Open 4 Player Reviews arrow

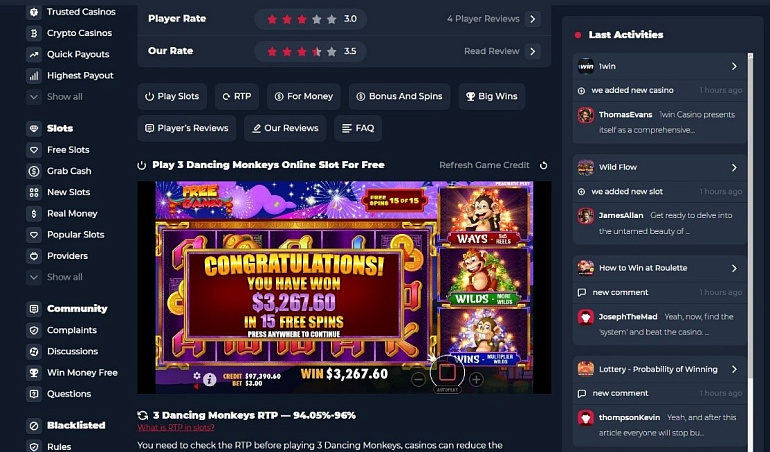[532, 19]
